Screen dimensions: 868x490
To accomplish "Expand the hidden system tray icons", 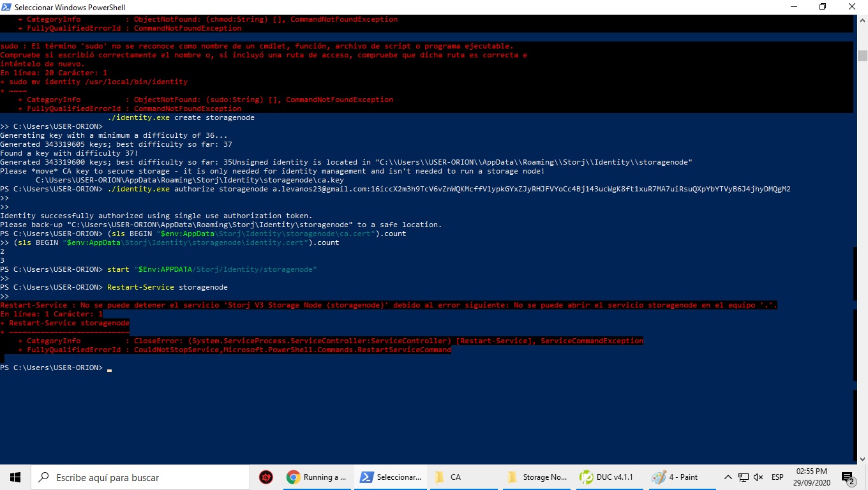I will point(728,477).
